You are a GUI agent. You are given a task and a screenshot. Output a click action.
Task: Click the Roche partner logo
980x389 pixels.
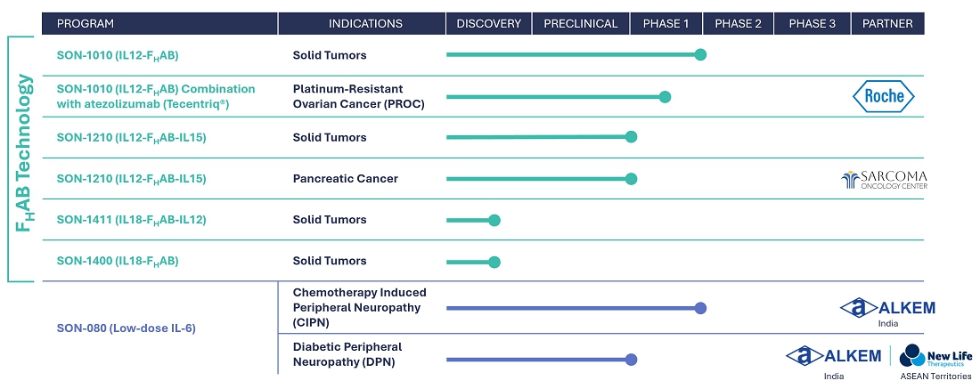tap(885, 96)
